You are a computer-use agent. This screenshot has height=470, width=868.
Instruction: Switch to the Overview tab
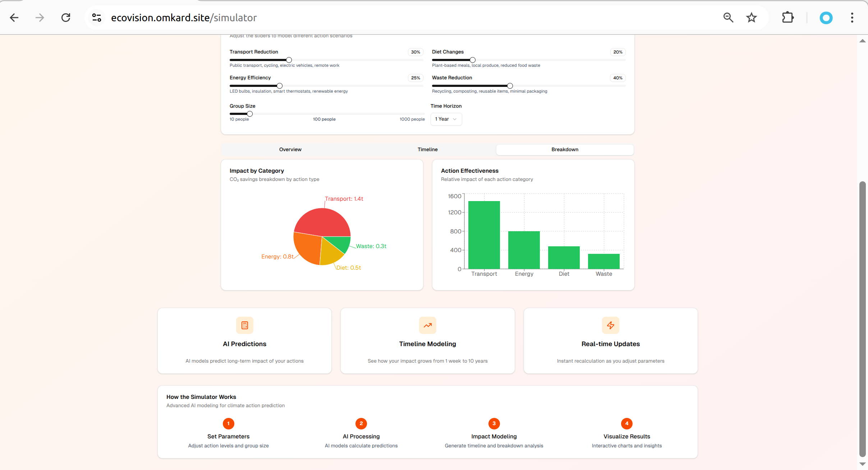pyautogui.click(x=290, y=150)
